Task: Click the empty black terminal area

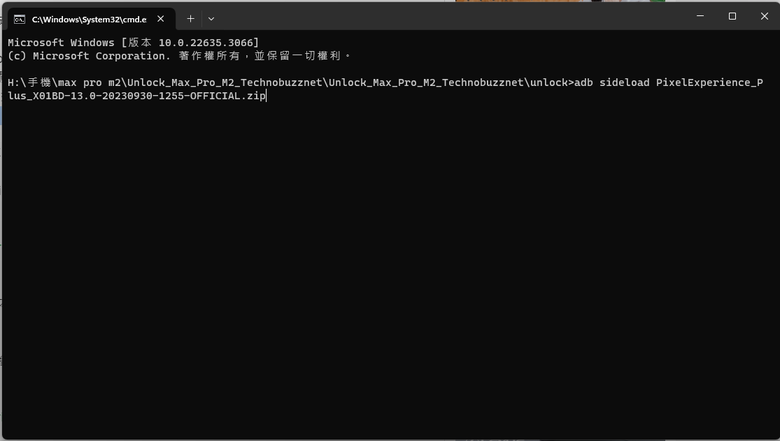Action: [x=390, y=268]
